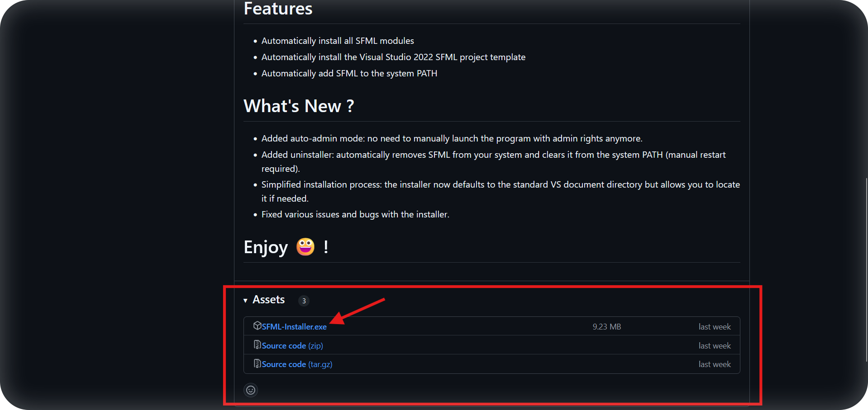The height and width of the screenshot is (410, 868).
Task: Click the Assets count badge showing 3
Action: click(x=304, y=301)
